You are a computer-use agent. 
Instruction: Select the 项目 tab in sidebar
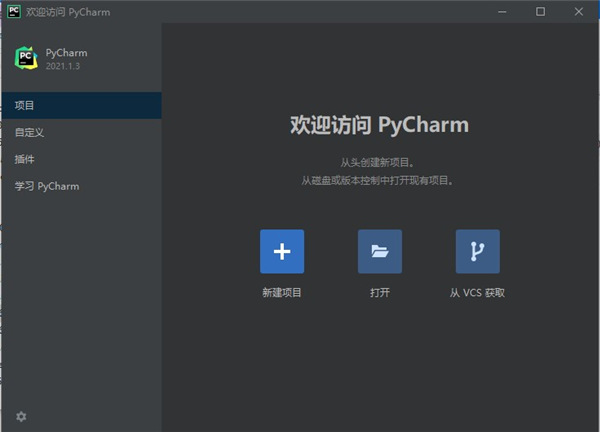tap(82, 105)
